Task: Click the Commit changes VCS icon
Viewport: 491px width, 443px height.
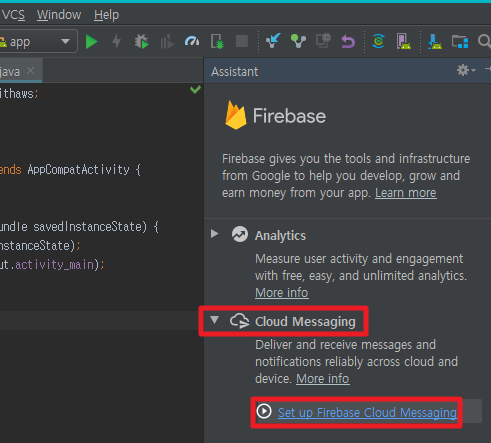Action: [x=298, y=42]
